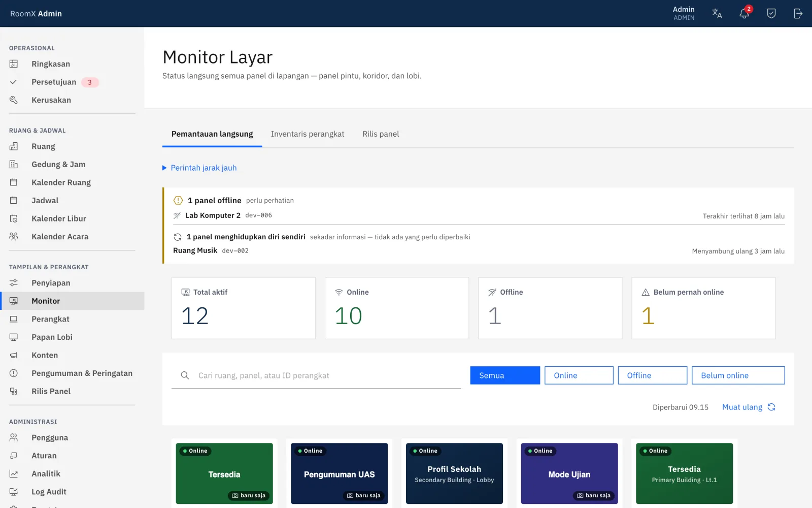Click the Analitik chart icon
Image resolution: width=812 pixels, height=508 pixels.
14,474
